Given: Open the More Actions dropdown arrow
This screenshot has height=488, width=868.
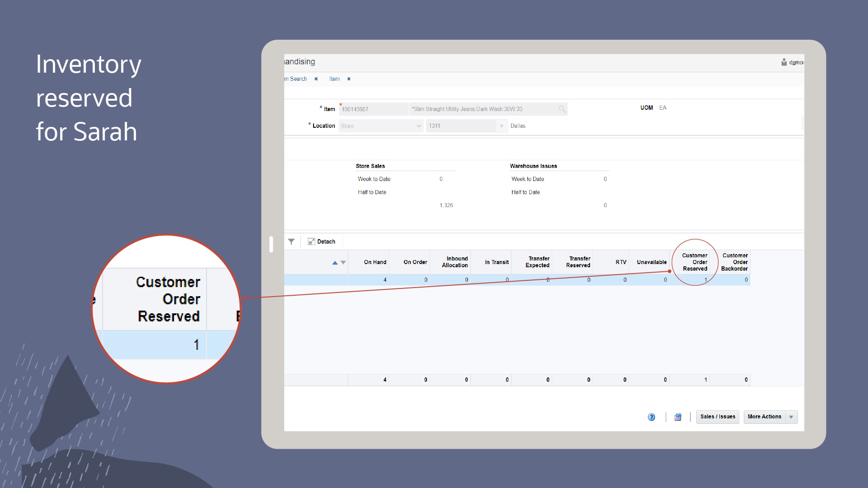Looking at the screenshot, I should [791, 417].
